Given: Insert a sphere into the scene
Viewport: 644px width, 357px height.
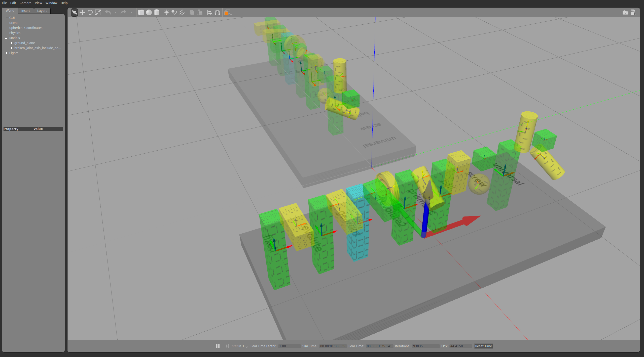Looking at the screenshot, I should 149,12.
